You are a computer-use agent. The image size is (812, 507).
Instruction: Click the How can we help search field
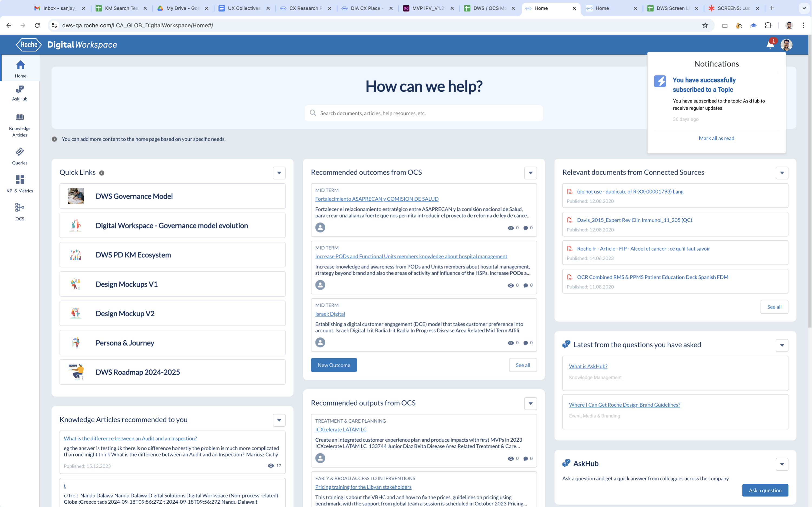pyautogui.click(x=423, y=113)
